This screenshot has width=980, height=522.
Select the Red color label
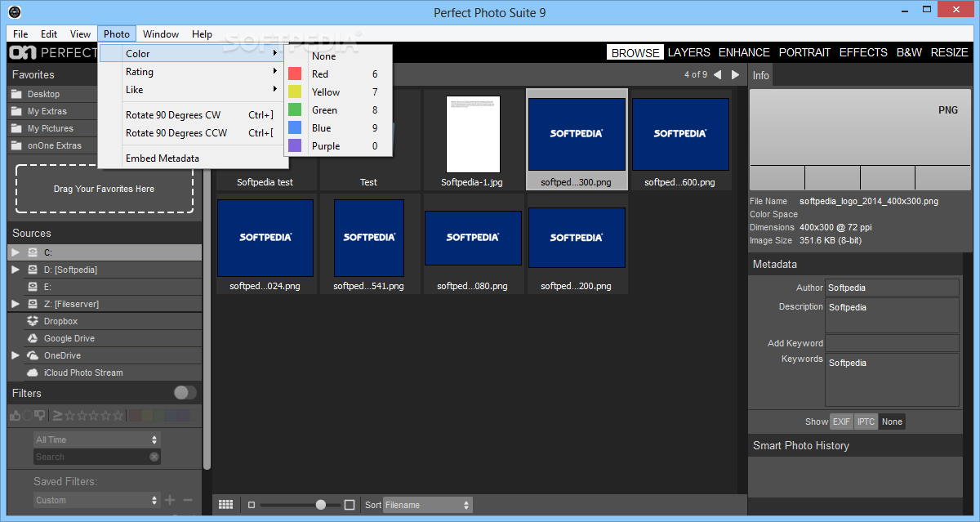(x=337, y=74)
